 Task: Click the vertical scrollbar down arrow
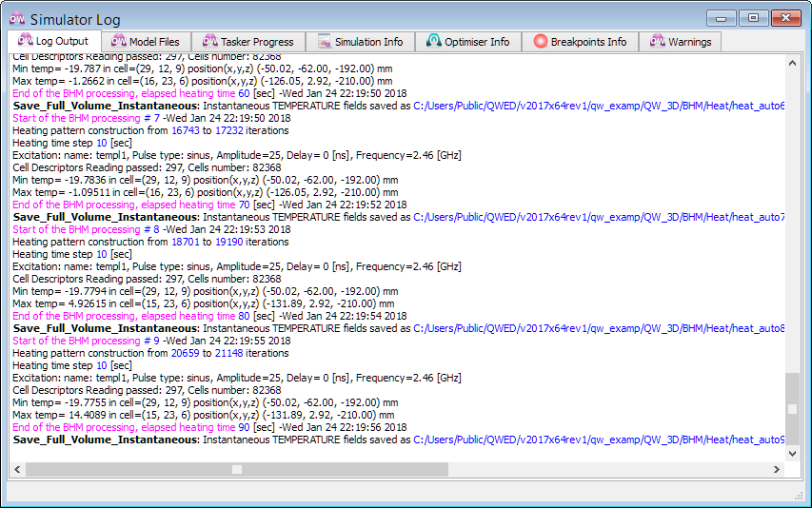tap(792, 454)
